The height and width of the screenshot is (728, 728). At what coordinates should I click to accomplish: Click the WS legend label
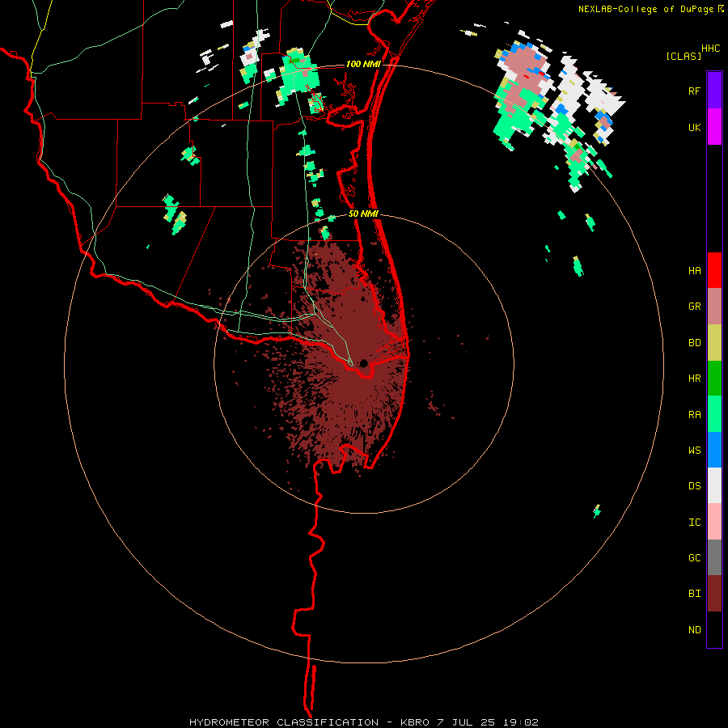pos(694,451)
